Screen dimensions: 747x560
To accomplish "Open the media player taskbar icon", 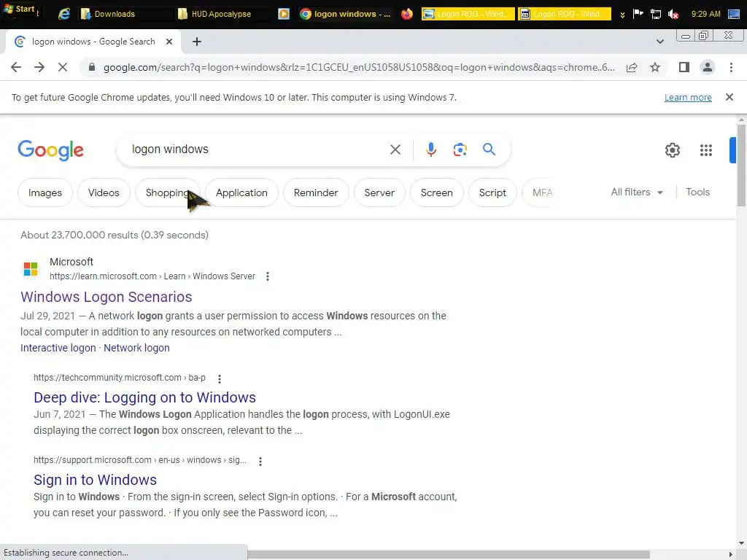I will click(x=284, y=14).
